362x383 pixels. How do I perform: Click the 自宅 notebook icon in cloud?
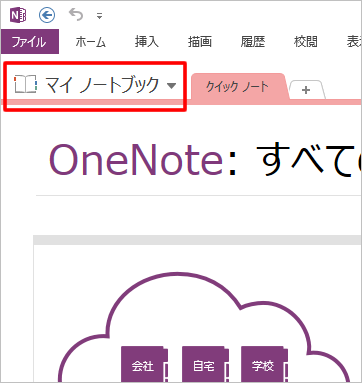(205, 364)
